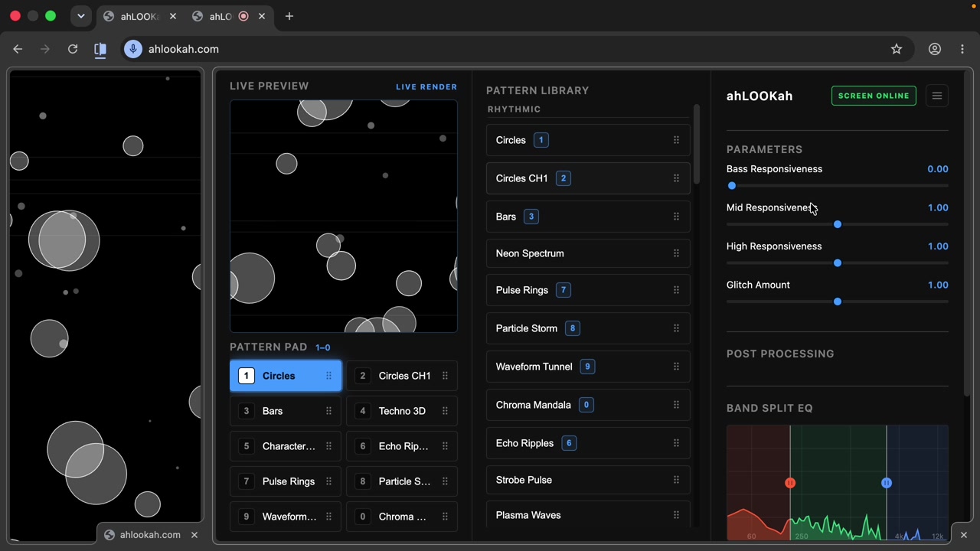Activate the Circles pattern pad 1

click(x=286, y=376)
